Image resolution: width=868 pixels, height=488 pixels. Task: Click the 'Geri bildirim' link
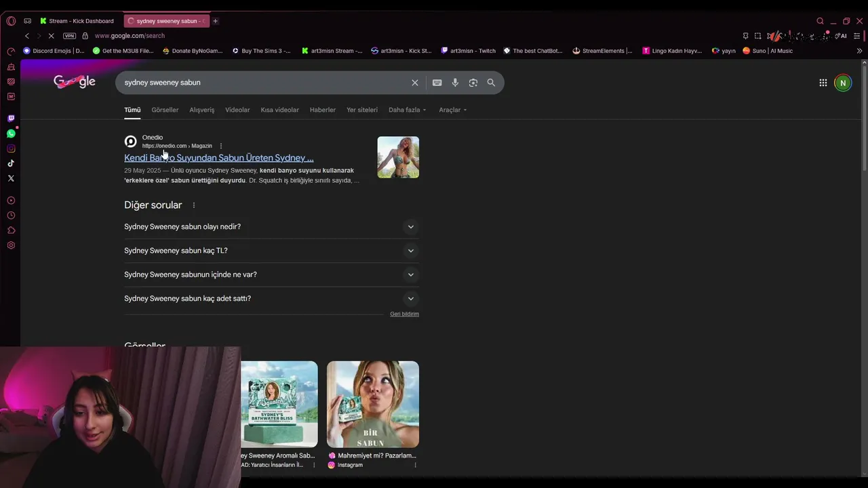click(404, 314)
